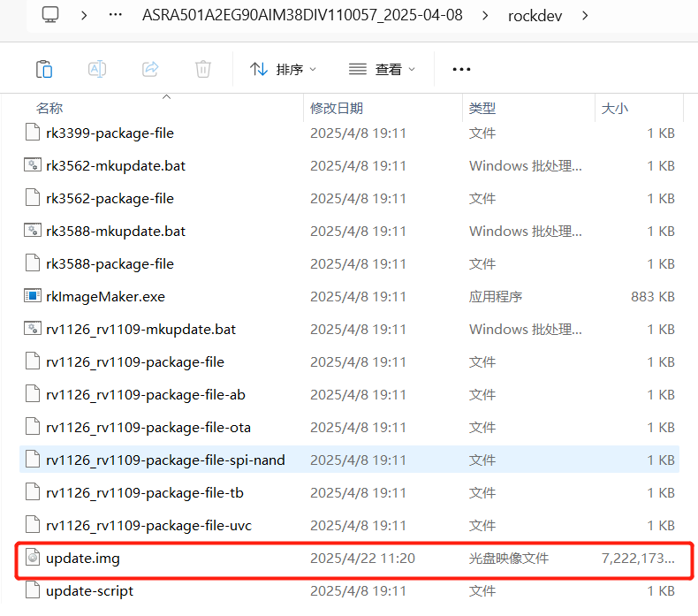Sort by the Date modified (修改日期) column header
The height and width of the screenshot is (616, 698).
tap(336, 108)
